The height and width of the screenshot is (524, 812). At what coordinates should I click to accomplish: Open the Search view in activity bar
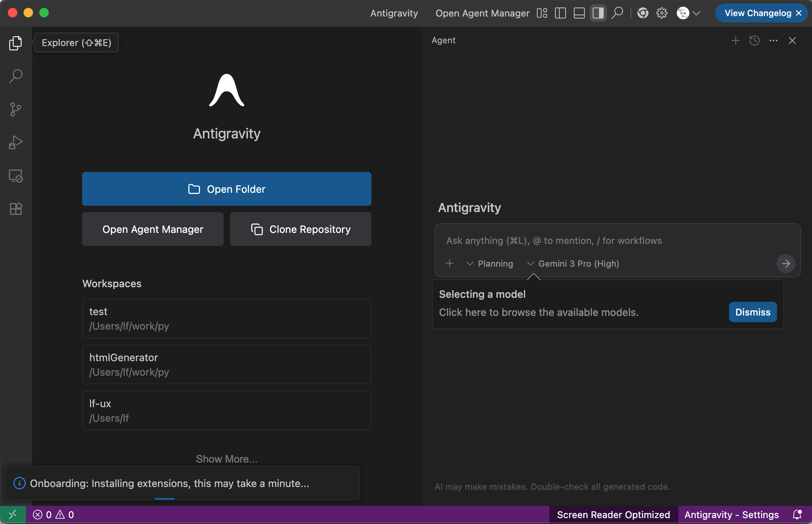point(16,76)
